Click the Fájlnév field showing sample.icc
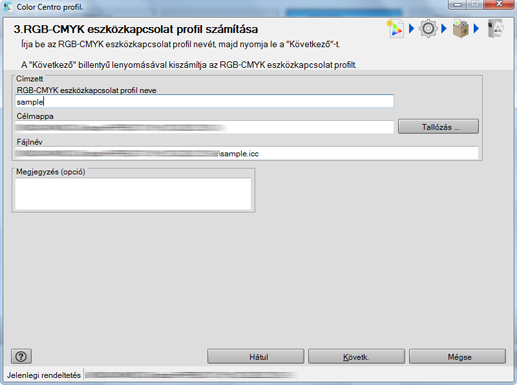The width and height of the screenshot is (517, 385). (247, 153)
